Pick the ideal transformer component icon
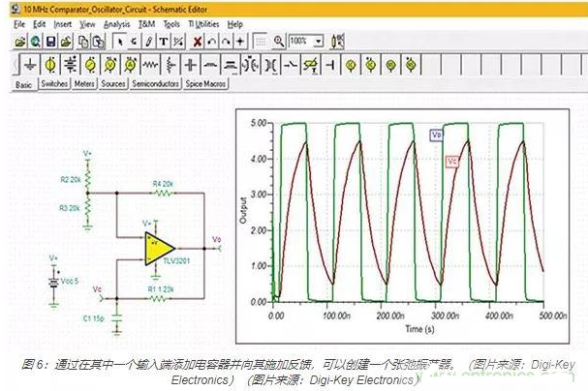 click(x=270, y=65)
